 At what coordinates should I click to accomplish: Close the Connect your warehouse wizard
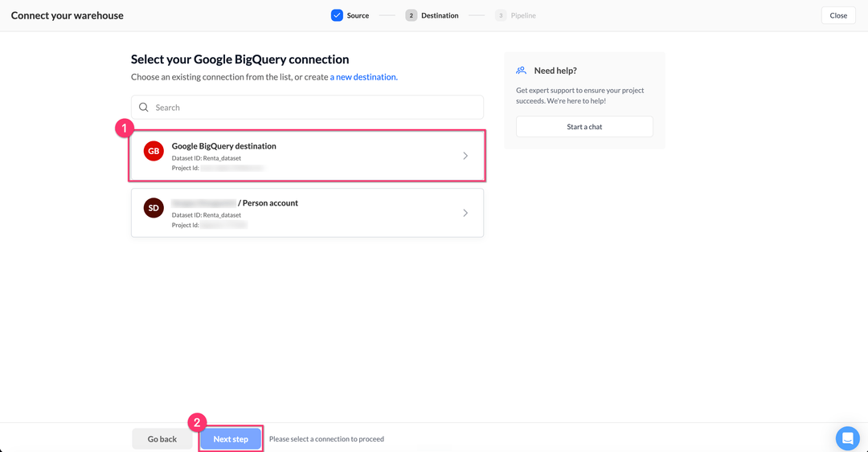(838, 15)
